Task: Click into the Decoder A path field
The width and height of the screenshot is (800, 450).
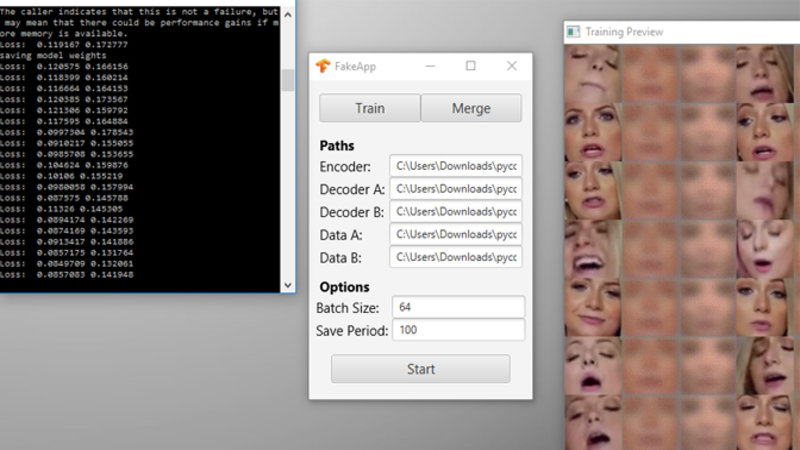Action: 456,189
